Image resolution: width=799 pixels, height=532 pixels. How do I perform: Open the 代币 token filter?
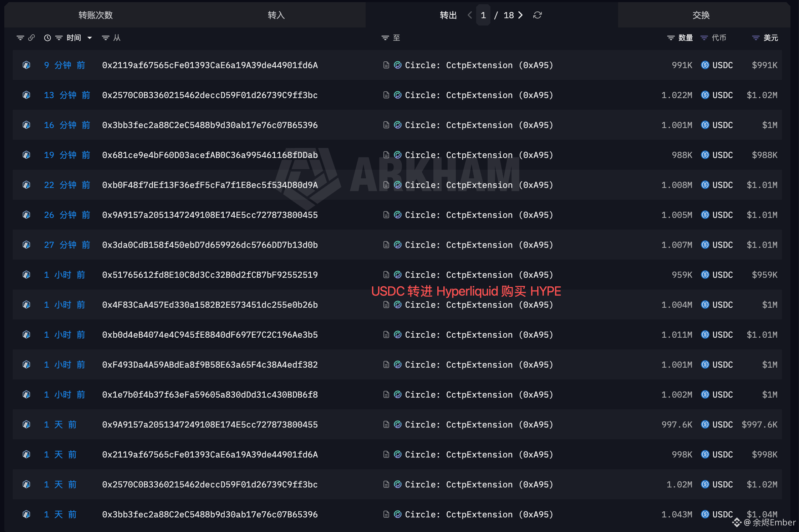tap(704, 38)
